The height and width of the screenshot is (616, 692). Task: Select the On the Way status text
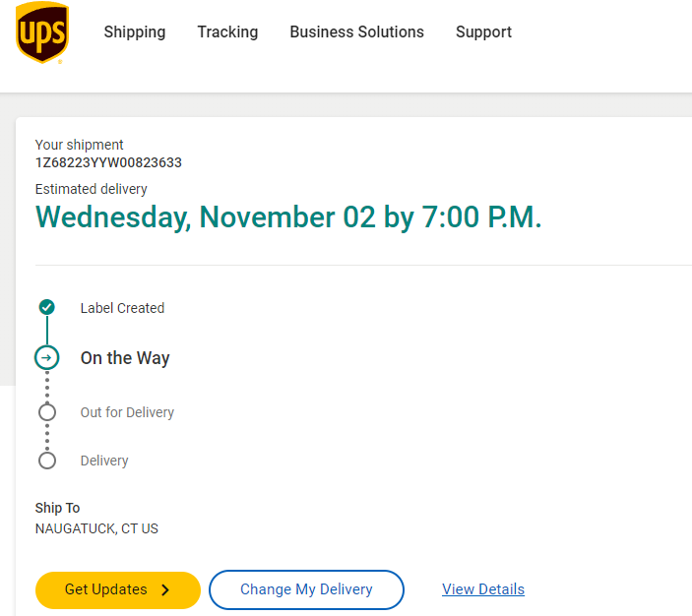125,358
